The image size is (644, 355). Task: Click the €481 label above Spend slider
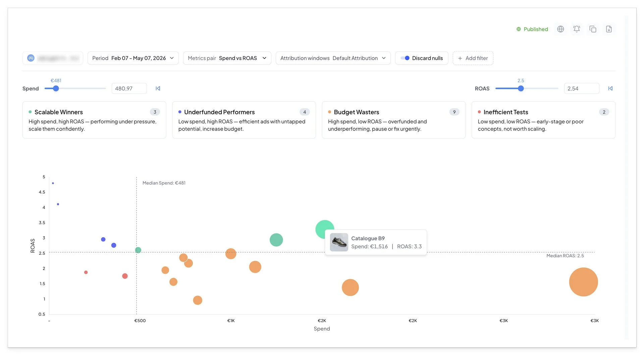[x=56, y=81]
